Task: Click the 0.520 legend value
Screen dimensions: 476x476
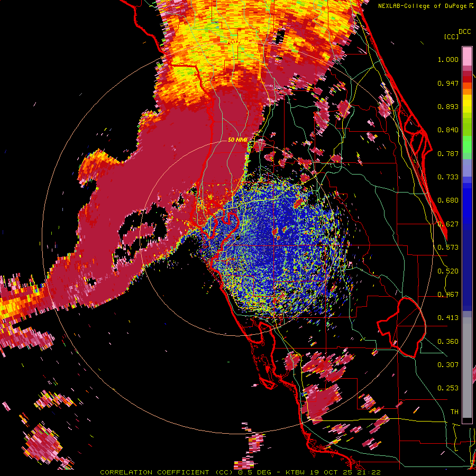Action: pyautogui.click(x=448, y=271)
